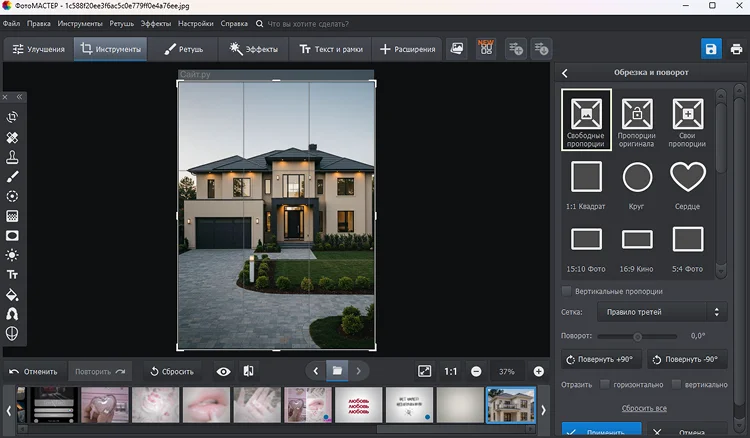Go to the next photo arrow

359,371
